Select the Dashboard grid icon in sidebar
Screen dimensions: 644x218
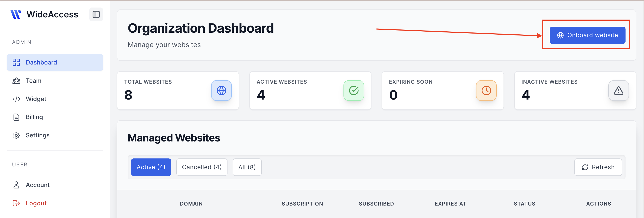(x=17, y=62)
